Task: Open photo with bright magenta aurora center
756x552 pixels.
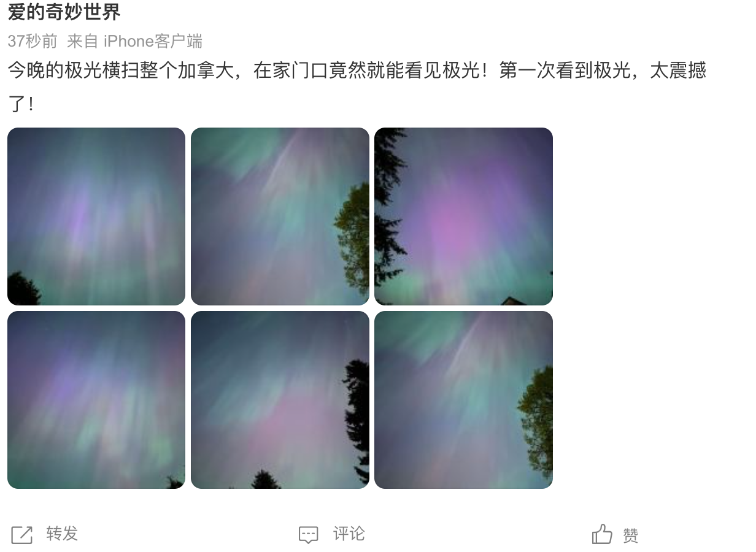Action: coord(463,217)
